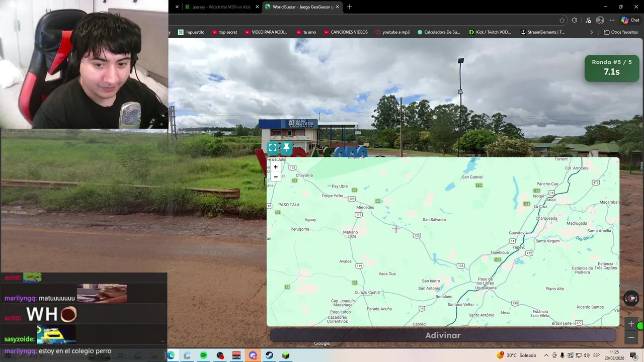Open the CANCIONES VIDEOS bookmark

point(345,32)
